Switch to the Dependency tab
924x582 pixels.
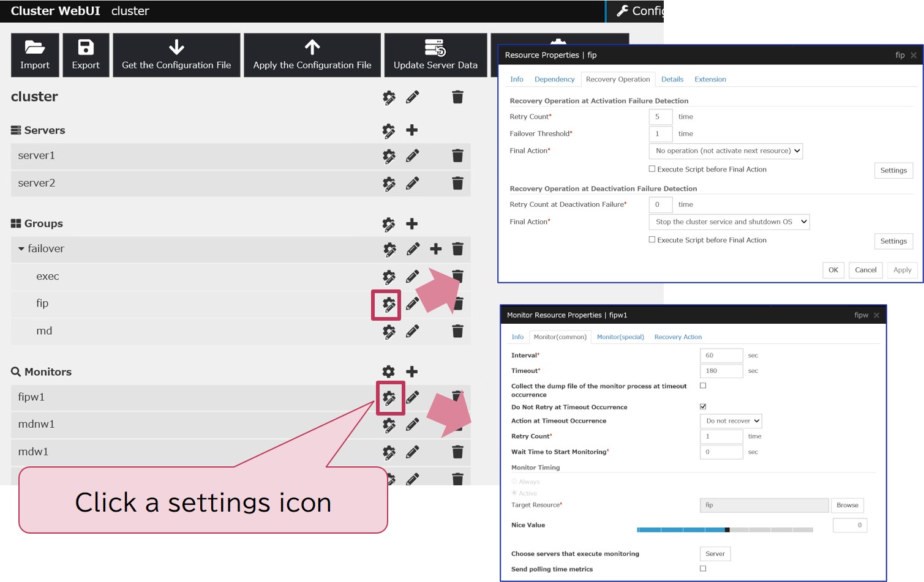(x=554, y=80)
